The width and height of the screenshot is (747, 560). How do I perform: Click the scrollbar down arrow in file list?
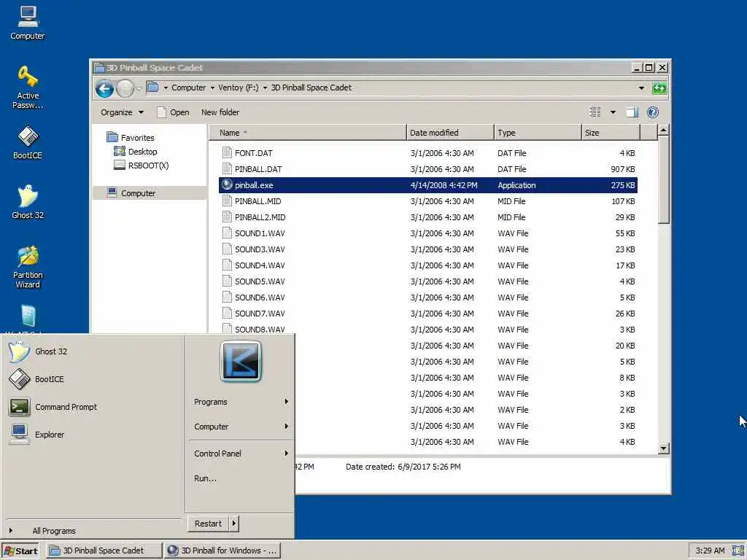coord(664,448)
